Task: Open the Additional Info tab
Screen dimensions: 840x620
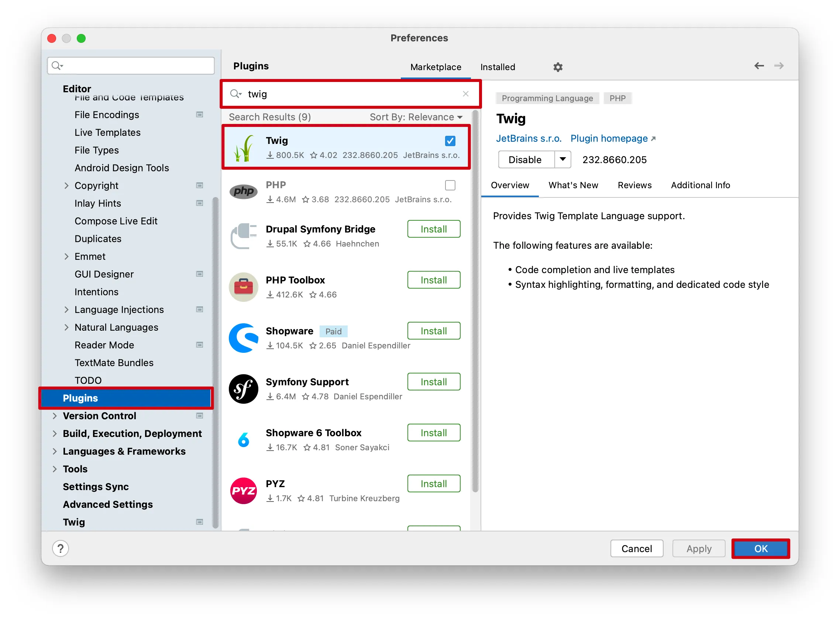Action: pos(700,185)
